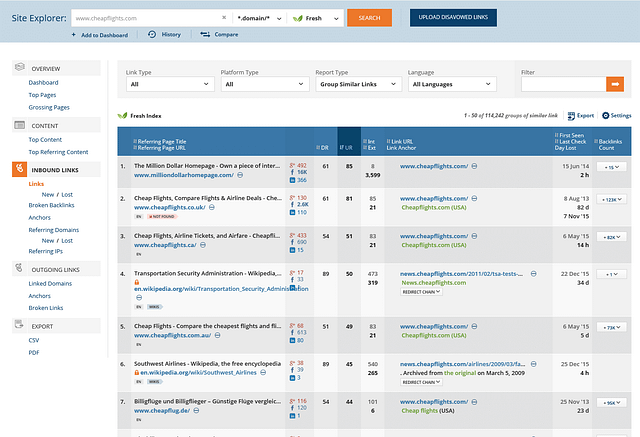Expand the Report Type dropdown
640x437 pixels.
tap(357, 85)
